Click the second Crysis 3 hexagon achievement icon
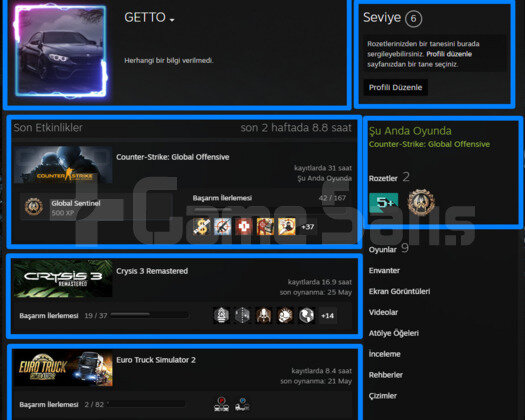The width and height of the screenshot is (525, 420). pos(242,316)
